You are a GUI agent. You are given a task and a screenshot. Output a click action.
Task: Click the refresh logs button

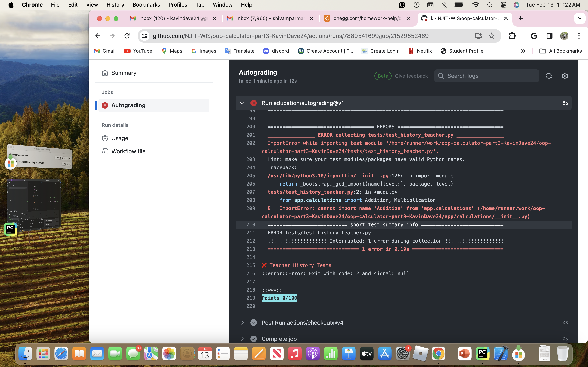coord(549,76)
